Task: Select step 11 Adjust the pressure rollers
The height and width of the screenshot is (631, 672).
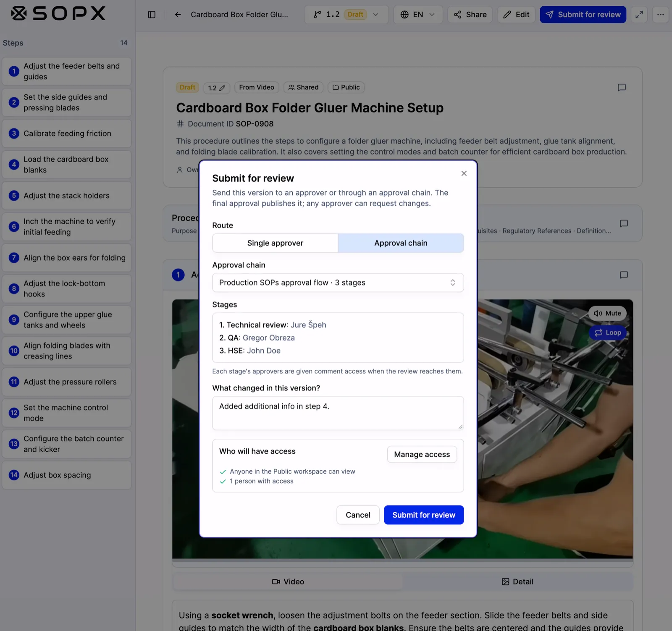Action: [67, 382]
